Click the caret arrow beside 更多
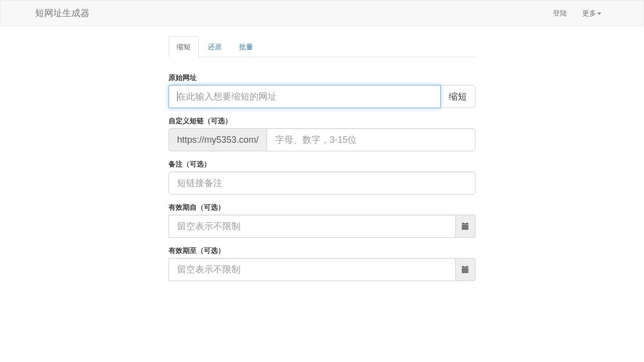 pos(600,14)
